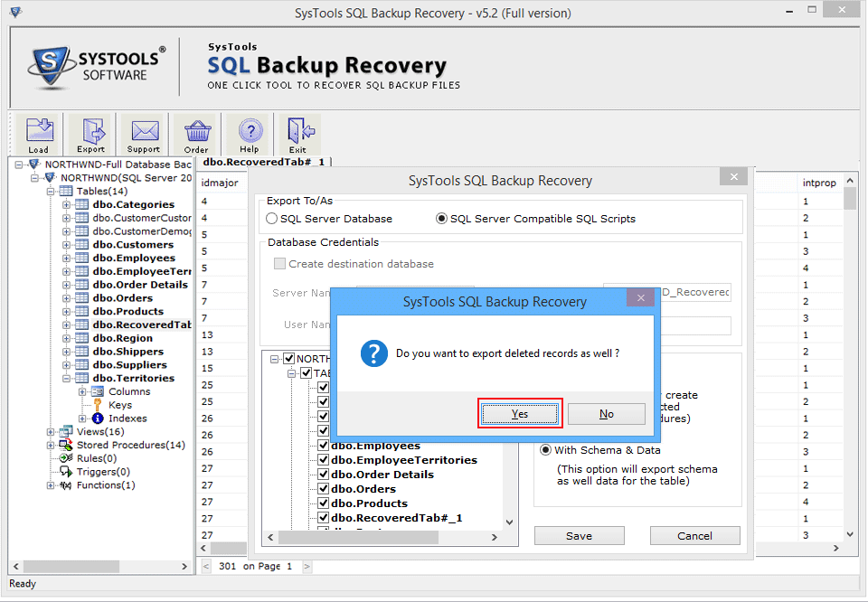Expand the Views(16) tree node
Viewport: 868px width, 602px height.
[51, 431]
